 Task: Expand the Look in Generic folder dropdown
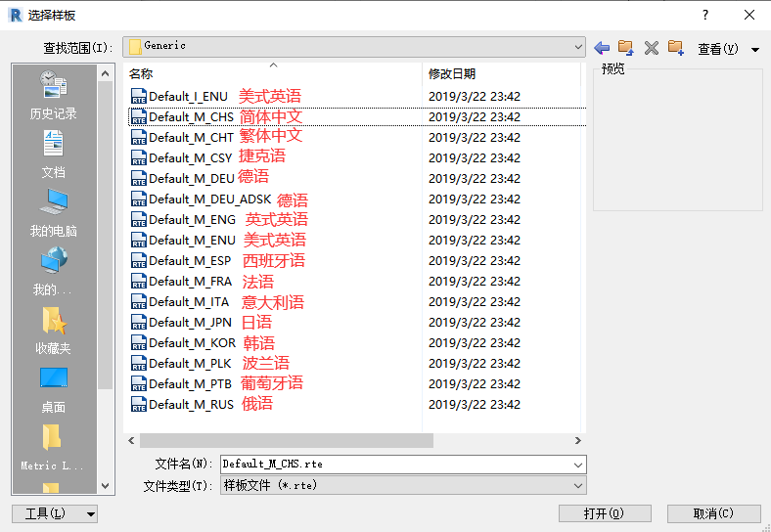tap(578, 47)
